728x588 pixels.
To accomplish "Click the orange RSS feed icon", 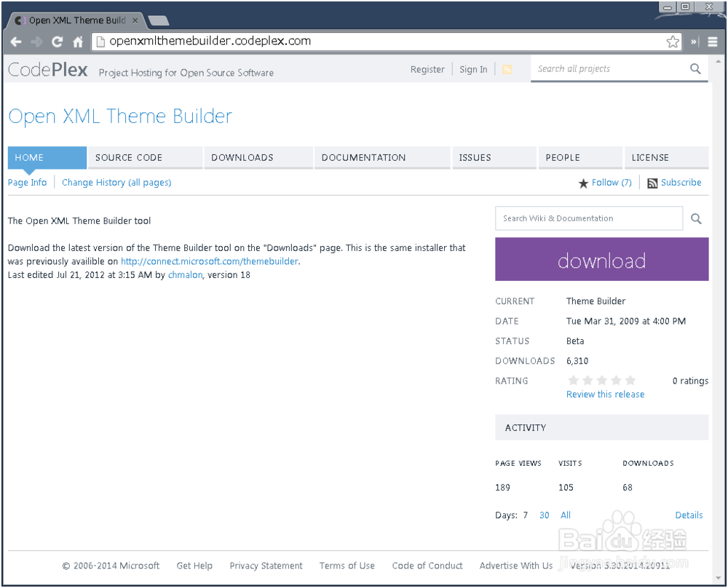I will coord(507,70).
